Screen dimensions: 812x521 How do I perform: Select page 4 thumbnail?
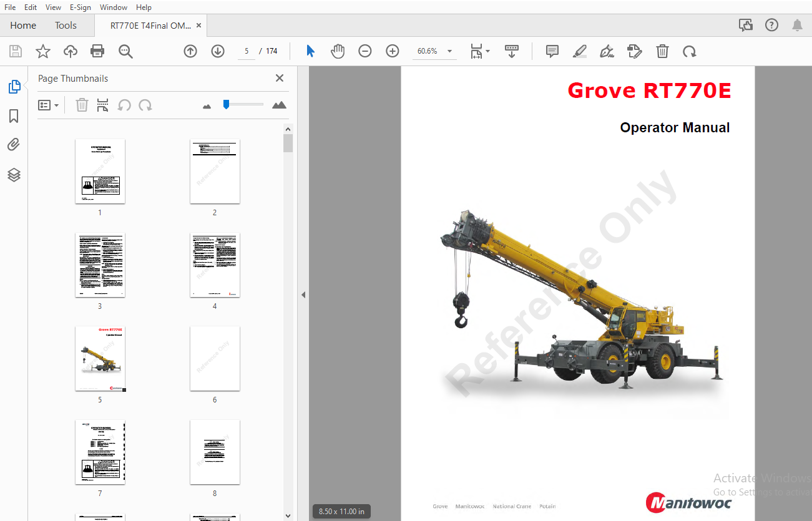215,265
